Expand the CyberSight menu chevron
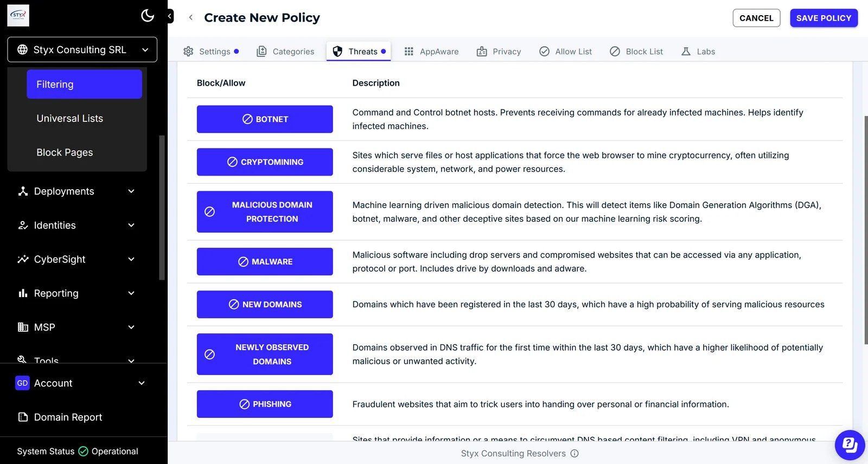868x464 pixels. (131, 259)
